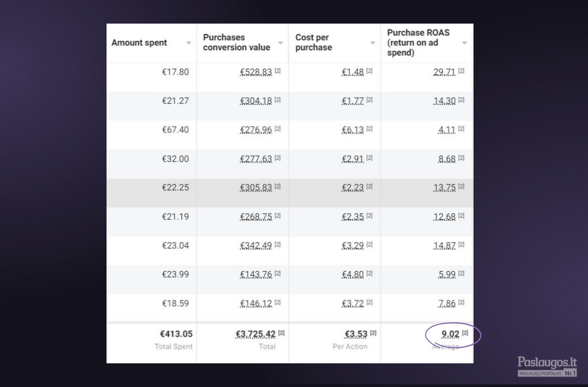Click the 14.87 ROAS value
588x387 pixels.
pyautogui.click(x=444, y=246)
